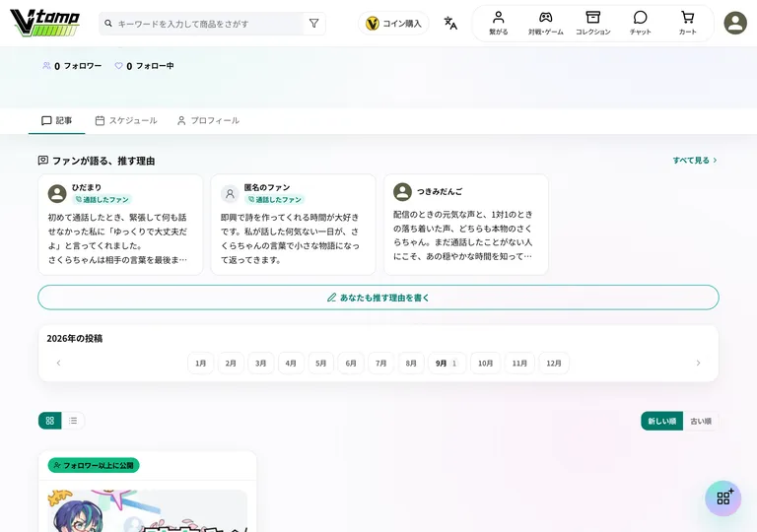Sort posts by 新しい順
This screenshot has height=532, width=757.
(x=662, y=421)
